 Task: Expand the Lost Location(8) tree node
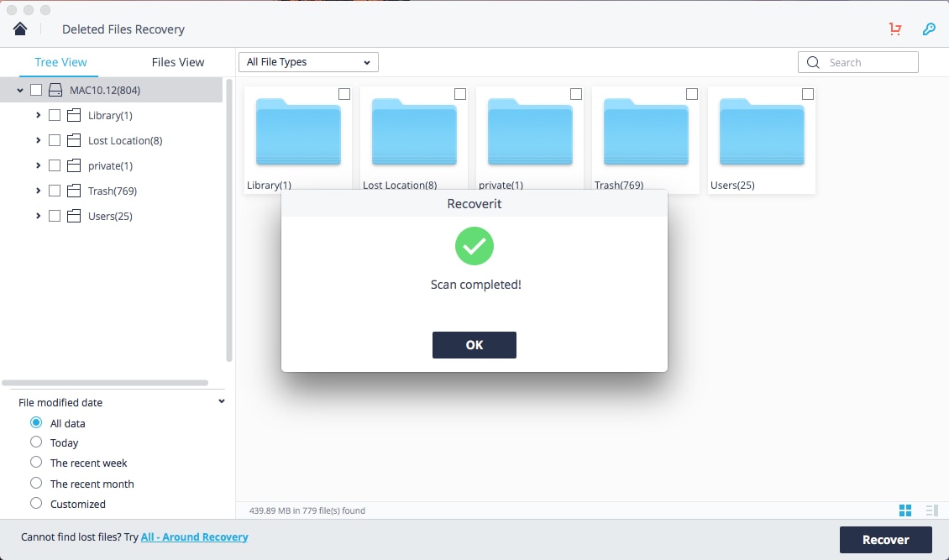pyautogui.click(x=38, y=140)
